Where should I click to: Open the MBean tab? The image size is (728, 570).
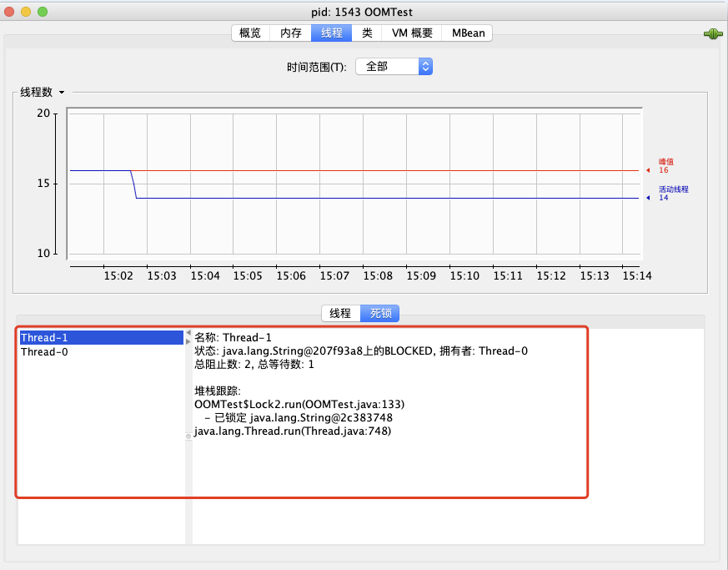(468, 33)
